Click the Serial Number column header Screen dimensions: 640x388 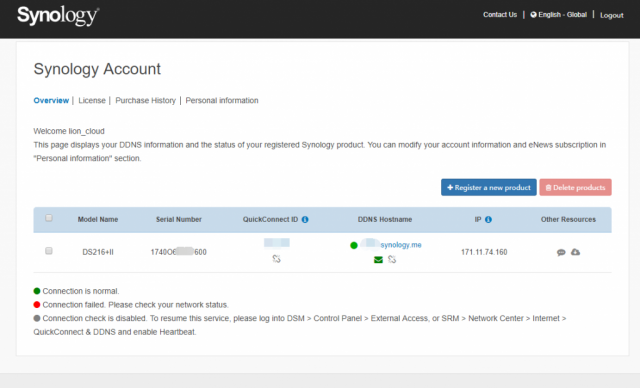(179, 219)
